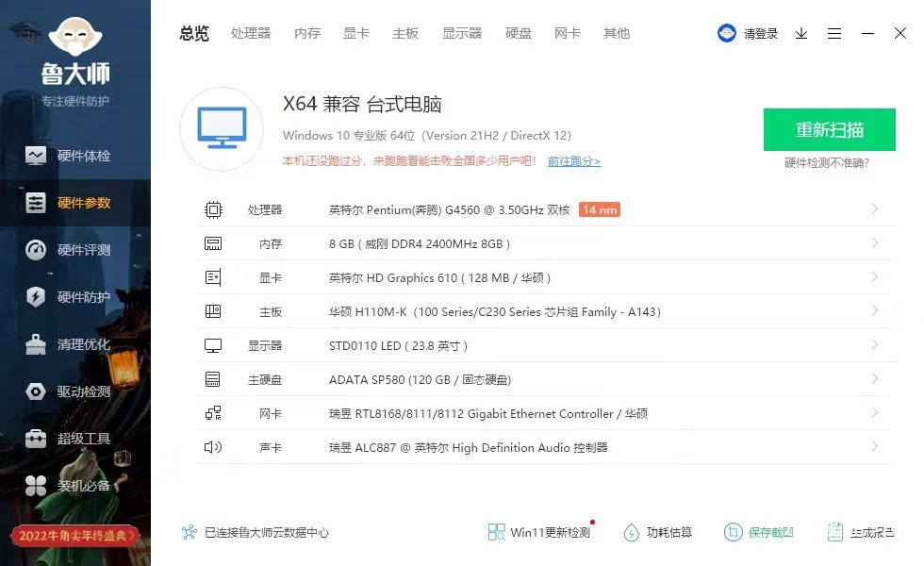Switch to the 硬盘 tab

[519, 34]
